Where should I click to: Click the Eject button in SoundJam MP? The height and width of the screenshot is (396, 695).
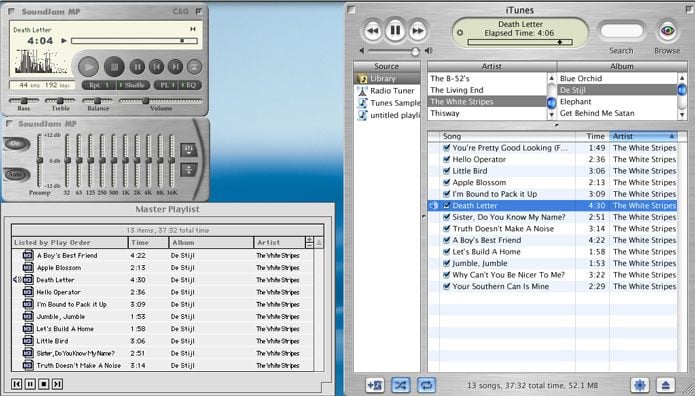click(x=194, y=67)
